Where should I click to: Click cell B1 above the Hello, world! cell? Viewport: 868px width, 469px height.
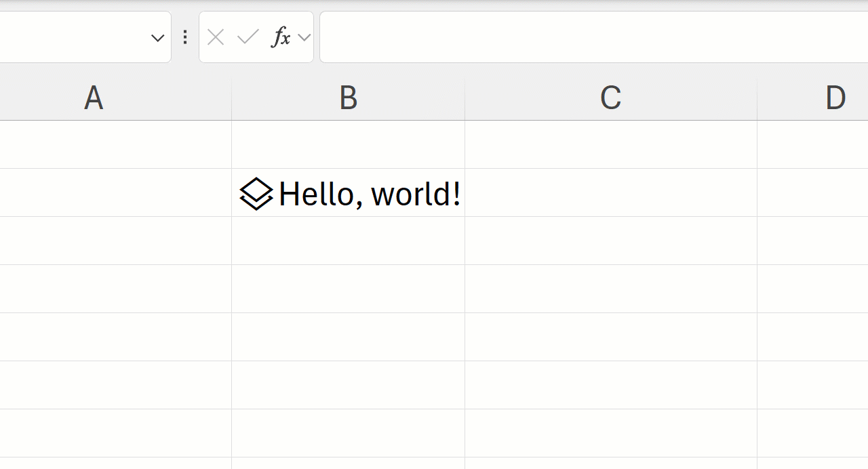(x=348, y=145)
